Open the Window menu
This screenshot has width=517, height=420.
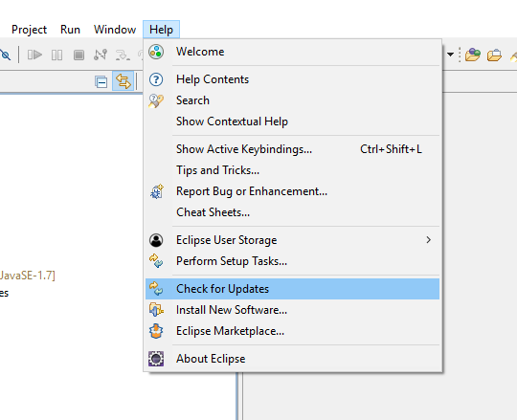[x=115, y=30]
